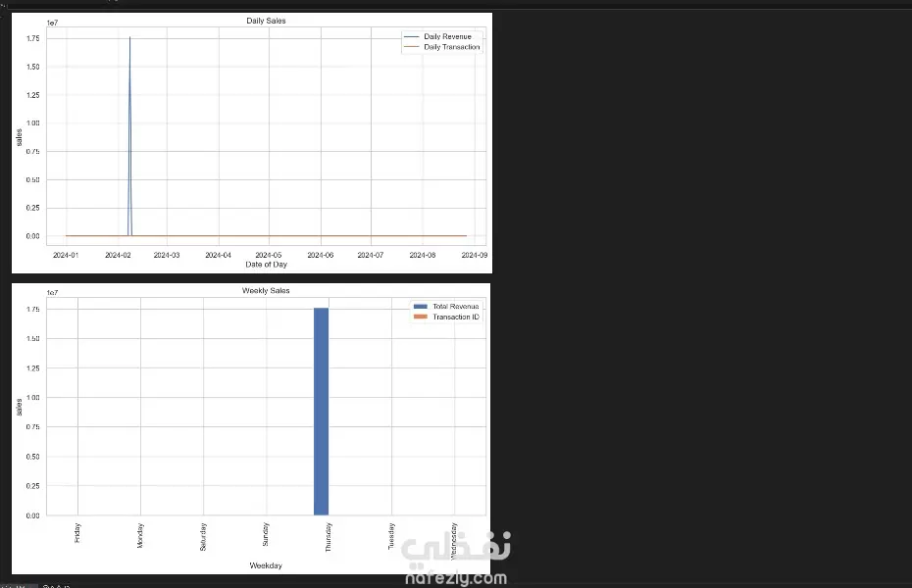Select the Thursday revenue bar

pos(321,412)
